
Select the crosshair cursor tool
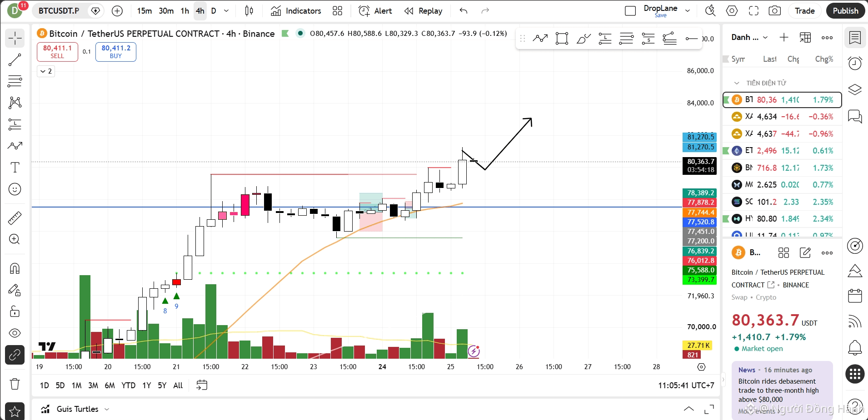click(15, 38)
